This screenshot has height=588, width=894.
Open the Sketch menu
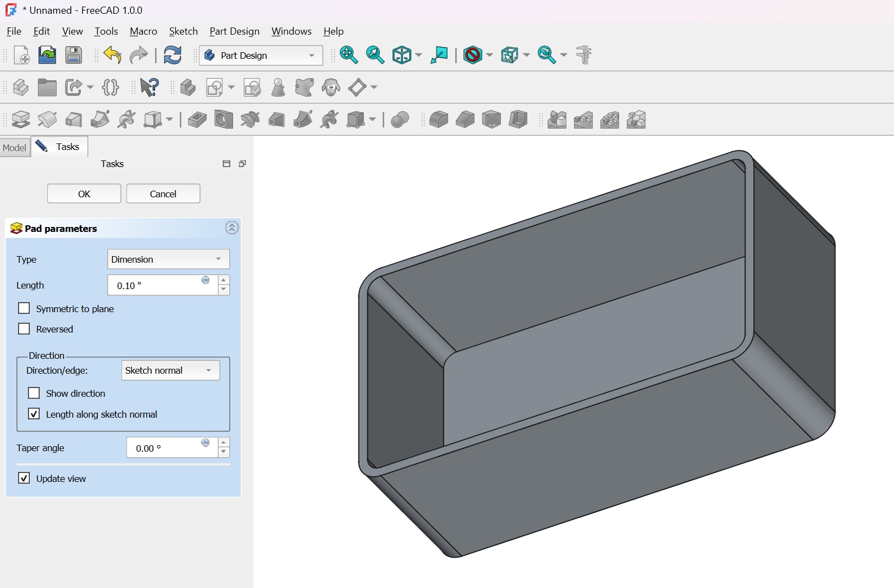tap(183, 31)
